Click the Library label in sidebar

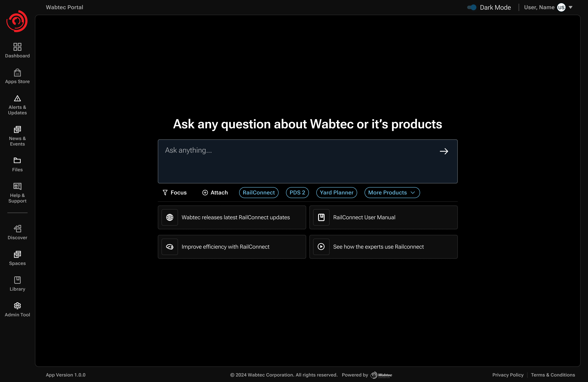[17, 289]
